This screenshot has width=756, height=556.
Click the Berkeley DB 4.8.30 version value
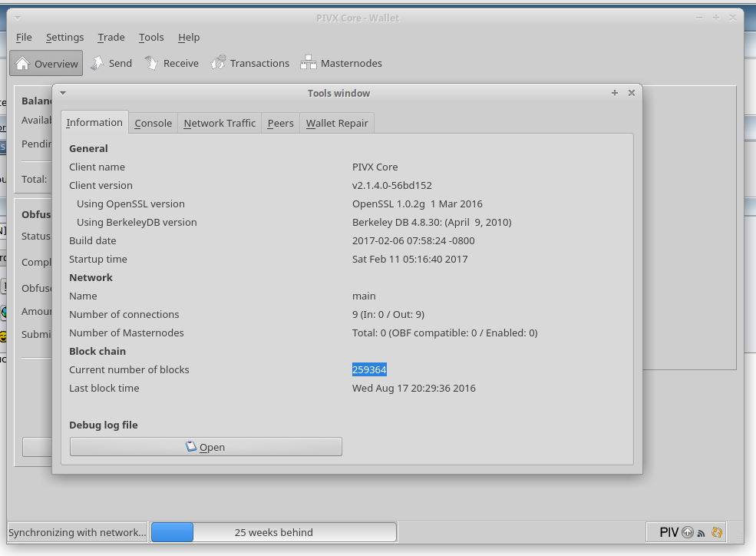click(x=431, y=222)
